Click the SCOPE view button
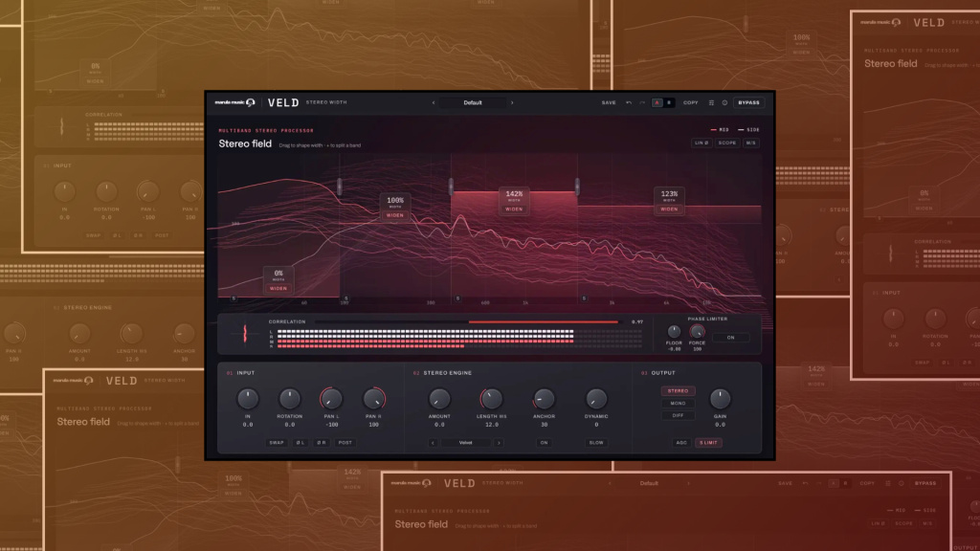 727,143
